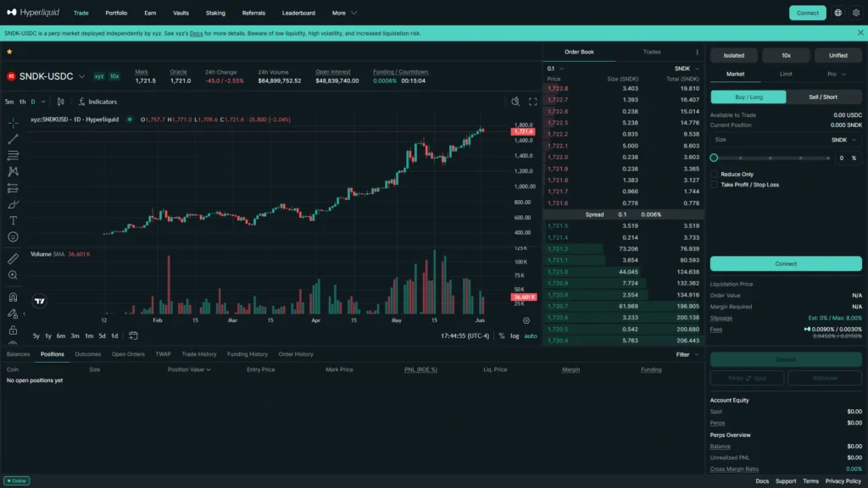Lock all drawing tools icon

(x=13, y=330)
